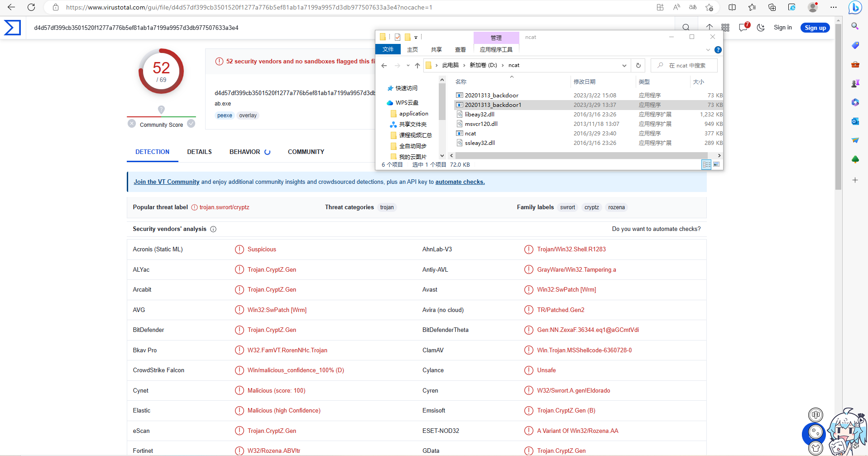Click the automate checks link
Viewport: 868px width, 456px height.
(x=460, y=182)
